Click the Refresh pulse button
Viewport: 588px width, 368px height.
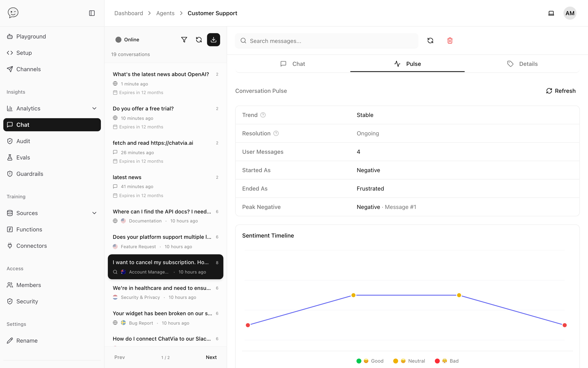pos(561,91)
